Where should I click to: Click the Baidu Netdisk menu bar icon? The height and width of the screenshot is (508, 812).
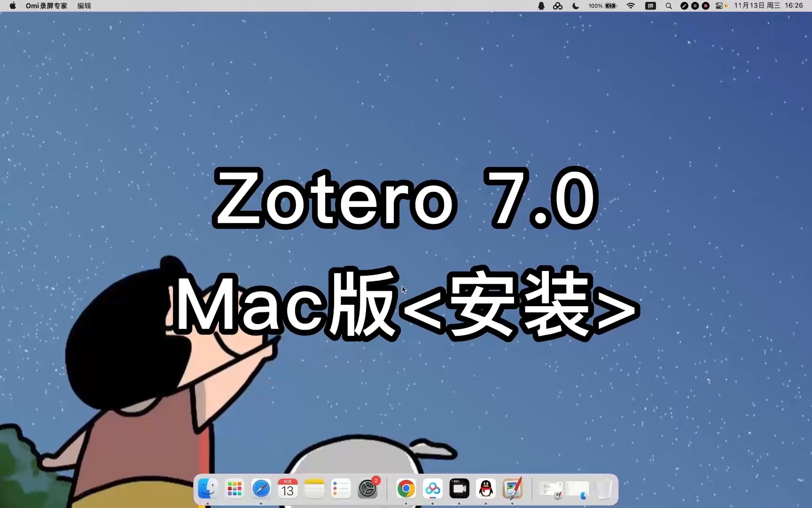pyautogui.click(x=558, y=6)
